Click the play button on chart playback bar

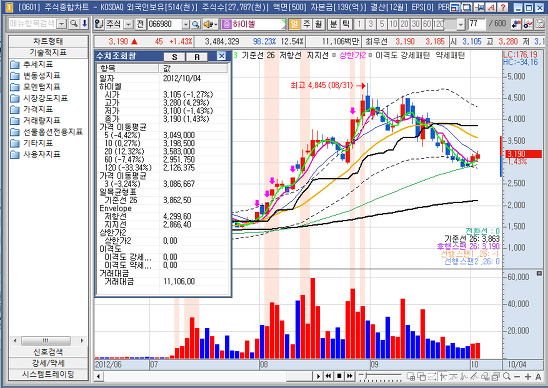tap(318, 376)
